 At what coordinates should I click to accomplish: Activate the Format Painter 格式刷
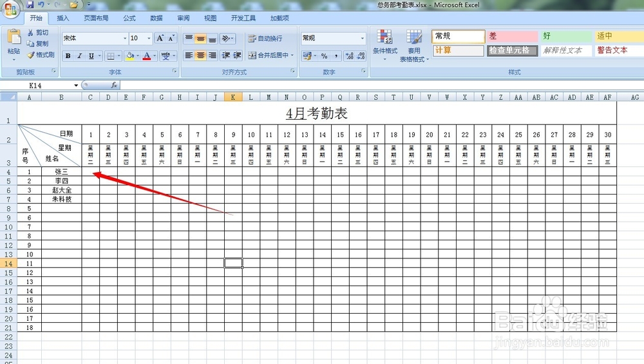click(x=41, y=55)
